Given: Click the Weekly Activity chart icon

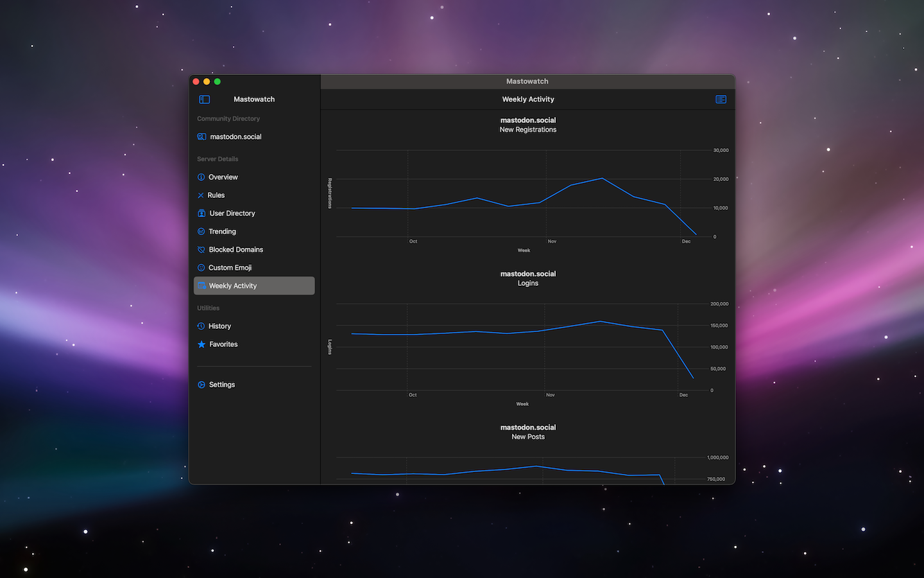Looking at the screenshot, I should pyautogui.click(x=201, y=286).
